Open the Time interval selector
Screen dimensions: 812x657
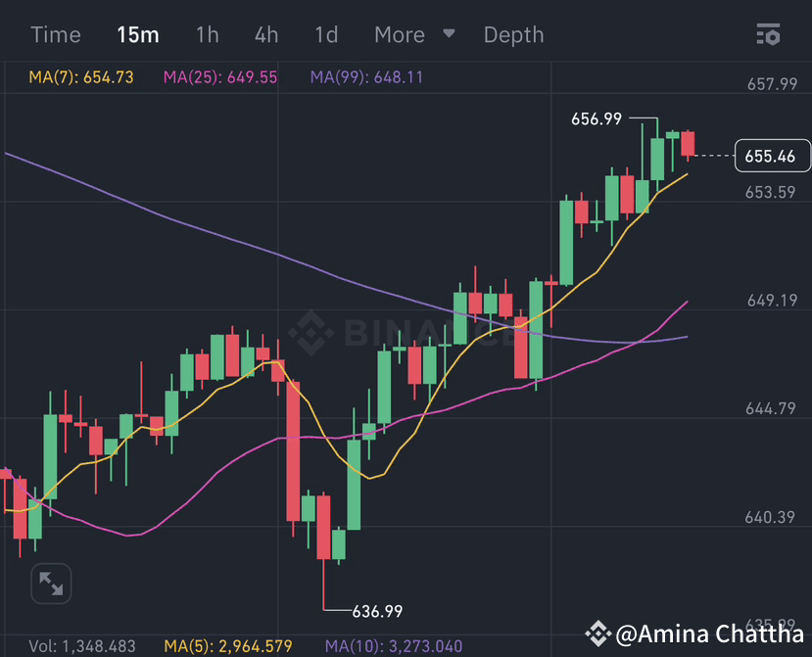pyautogui.click(x=55, y=34)
